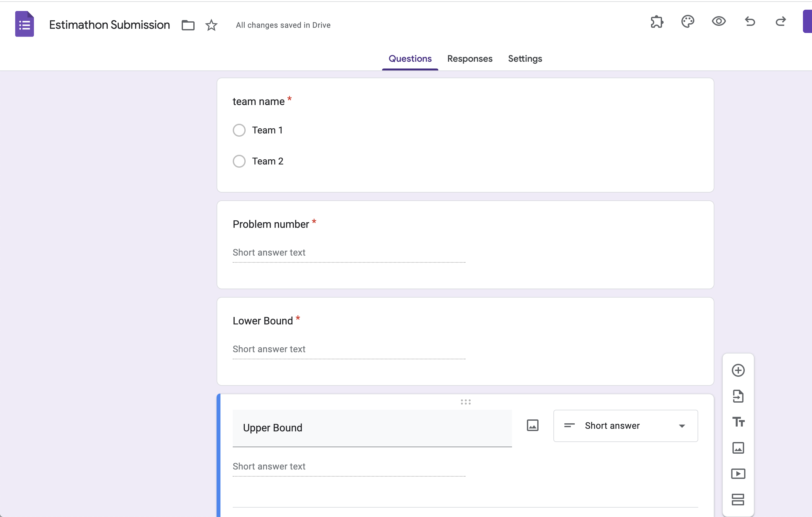
Task: Click the Redo arrow
Action: 781,22
